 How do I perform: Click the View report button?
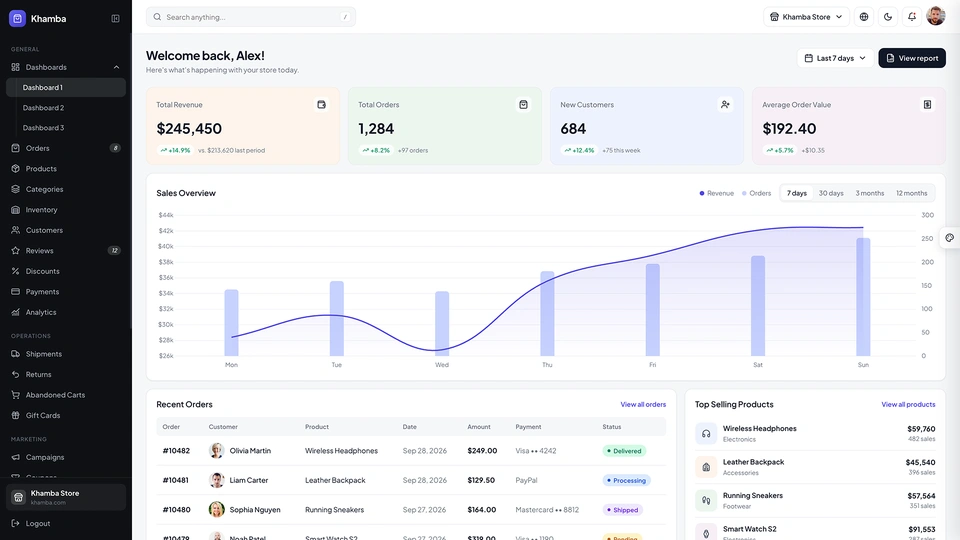point(912,58)
